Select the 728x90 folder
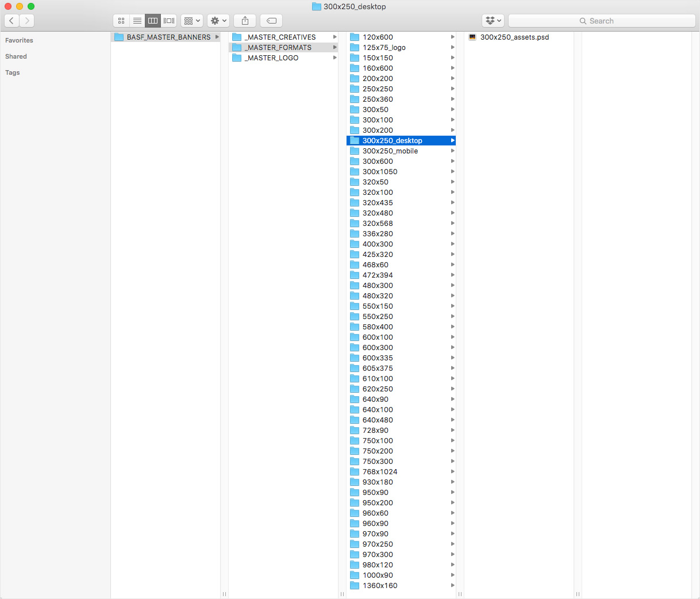 (375, 431)
